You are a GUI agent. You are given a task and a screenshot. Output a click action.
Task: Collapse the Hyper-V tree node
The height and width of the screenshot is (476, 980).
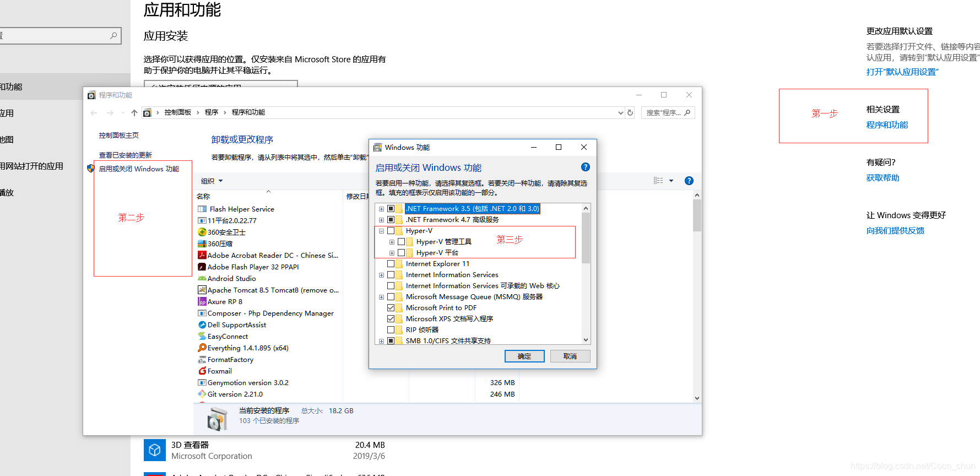pyautogui.click(x=381, y=231)
